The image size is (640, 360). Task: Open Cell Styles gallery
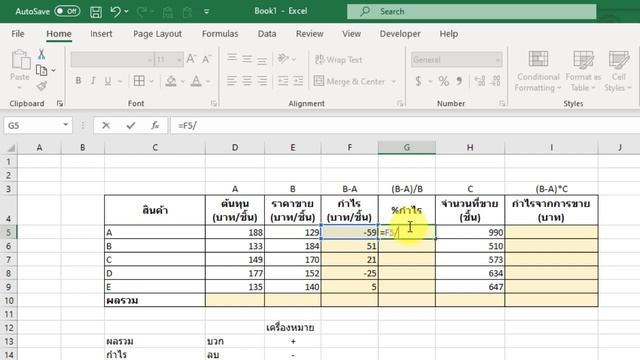[x=618, y=71]
